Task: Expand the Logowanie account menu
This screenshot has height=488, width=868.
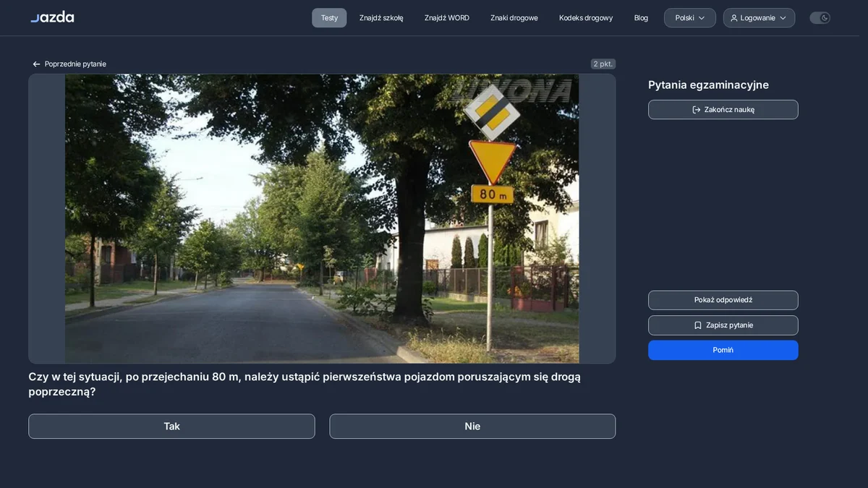Action: point(759,18)
